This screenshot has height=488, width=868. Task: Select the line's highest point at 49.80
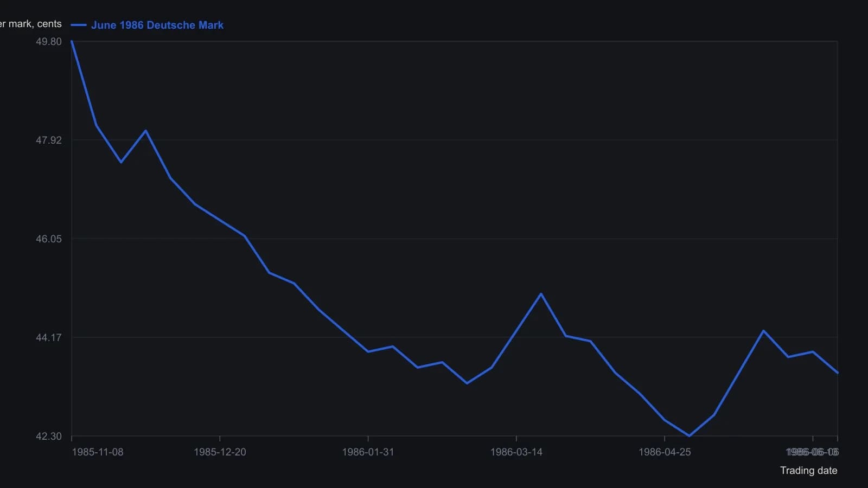72,41
